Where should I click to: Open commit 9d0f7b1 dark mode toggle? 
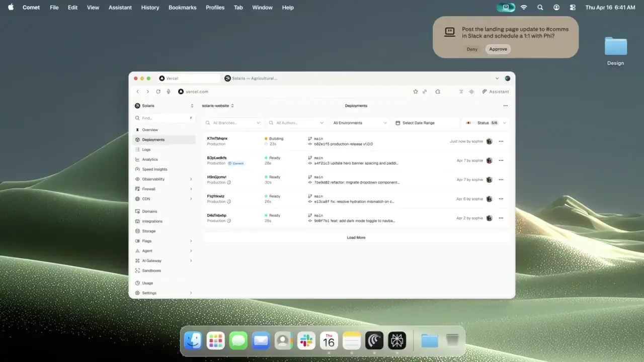355,221
